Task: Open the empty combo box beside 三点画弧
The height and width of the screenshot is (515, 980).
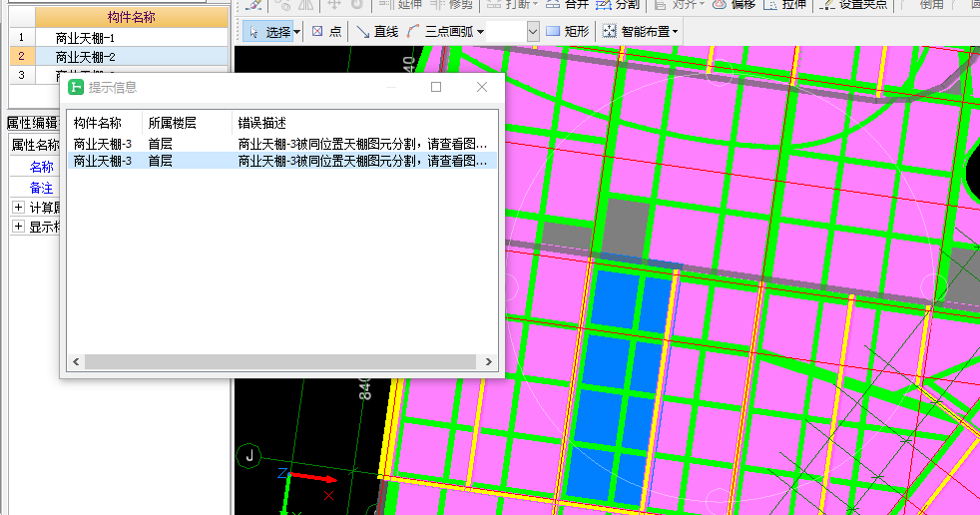Action: coord(513,31)
